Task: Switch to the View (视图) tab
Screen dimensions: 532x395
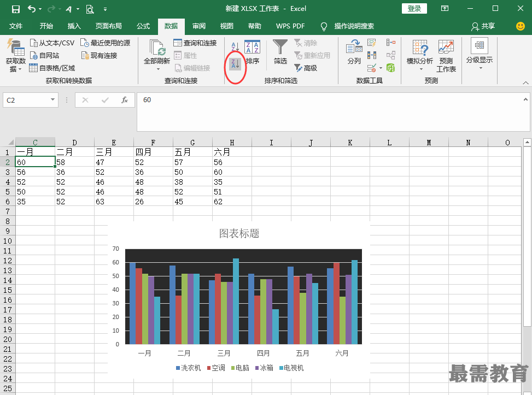Action: click(227, 26)
